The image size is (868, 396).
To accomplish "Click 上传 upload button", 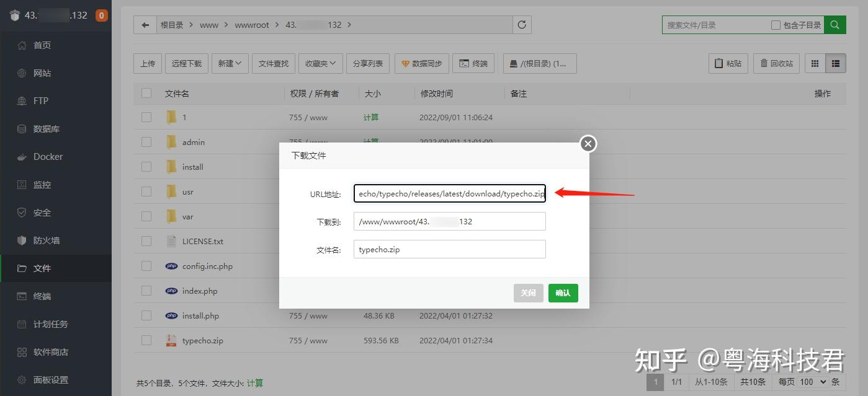I will pos(148,63).
